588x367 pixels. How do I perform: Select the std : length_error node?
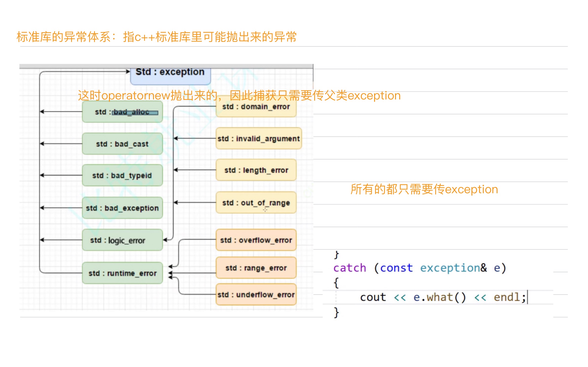(x=256, y=170)
